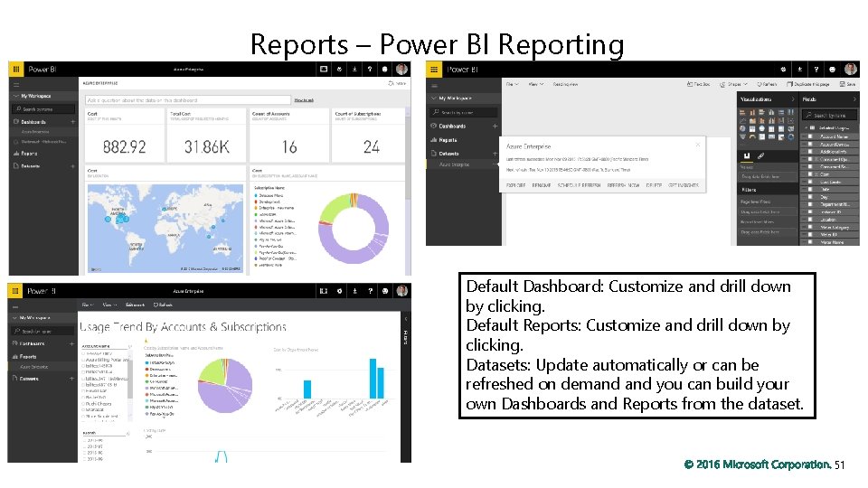Collapse My Workspace in top-left dashboard window
This screenshot has width=868, height=488.
[x=15, y=96]
